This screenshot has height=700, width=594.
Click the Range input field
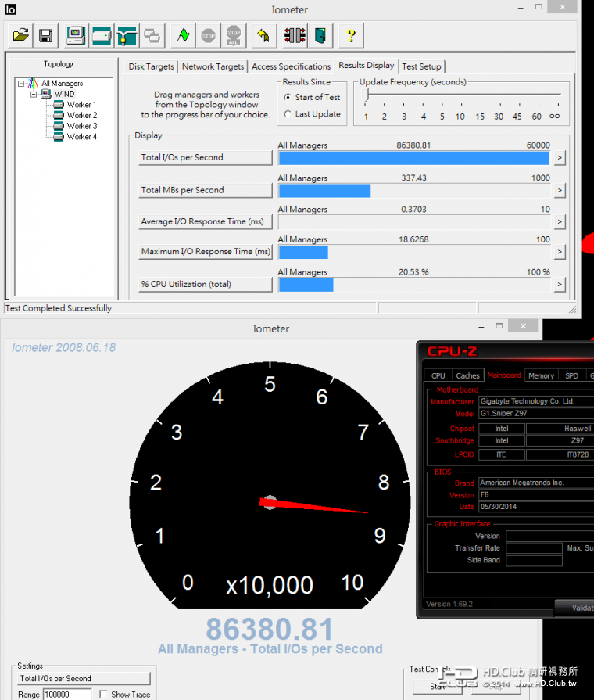click(x=67, y=695)
